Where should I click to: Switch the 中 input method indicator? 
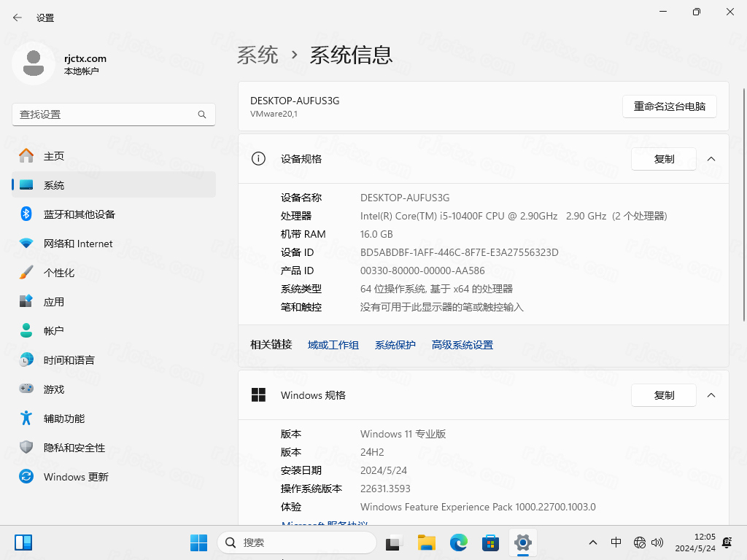click(x=616, y=542)
